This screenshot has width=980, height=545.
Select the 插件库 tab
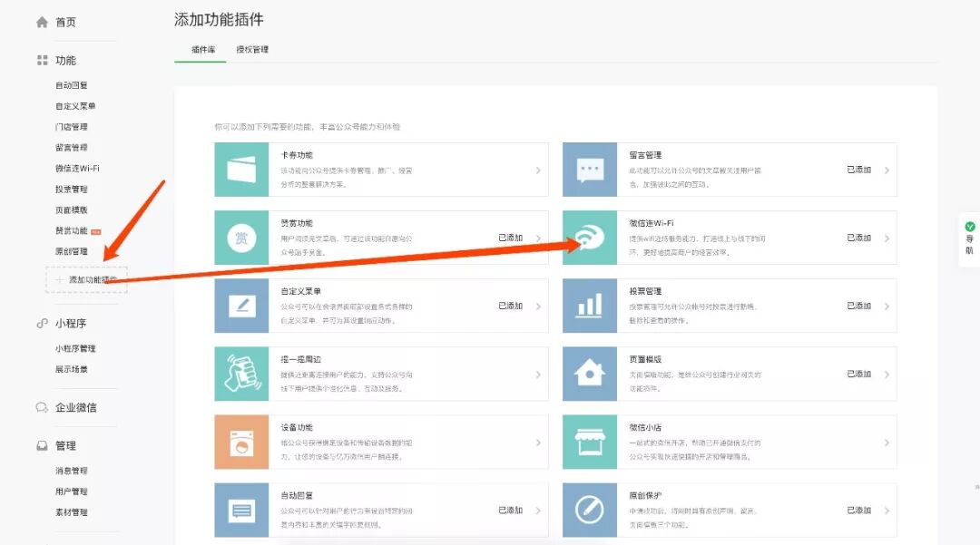click(x=203, y=49)
